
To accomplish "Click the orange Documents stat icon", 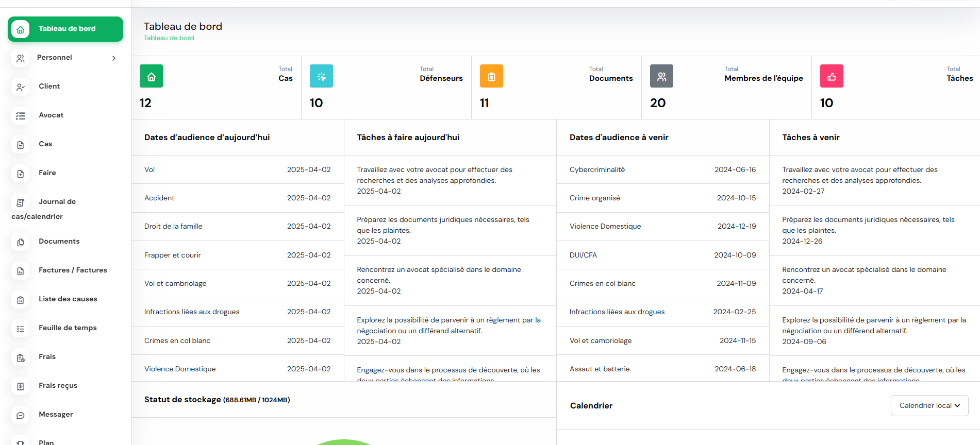I will click(491, 76).
